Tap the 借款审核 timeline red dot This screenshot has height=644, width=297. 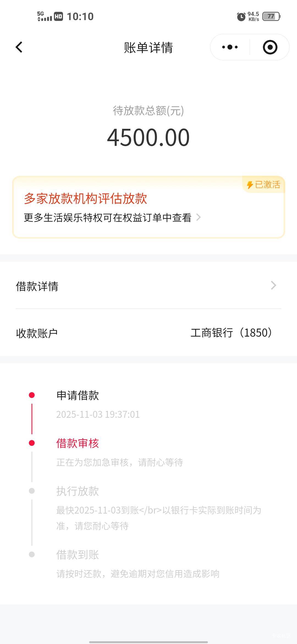32,443
